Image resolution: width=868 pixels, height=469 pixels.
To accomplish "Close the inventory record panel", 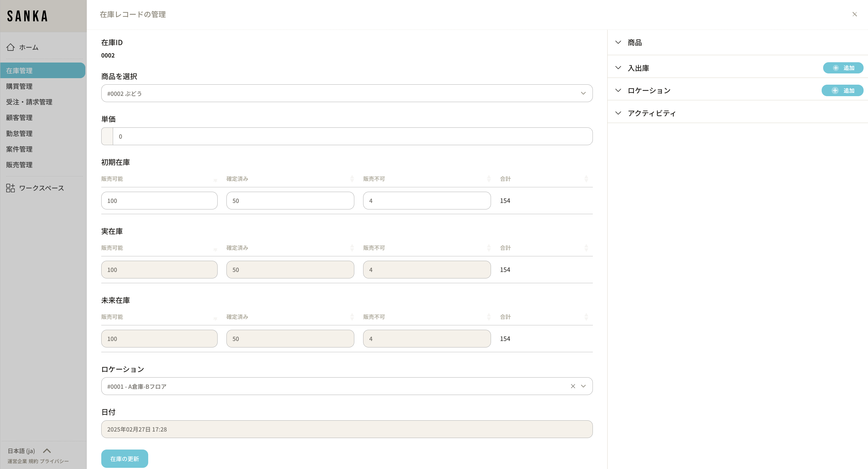I will coord(854,14).
